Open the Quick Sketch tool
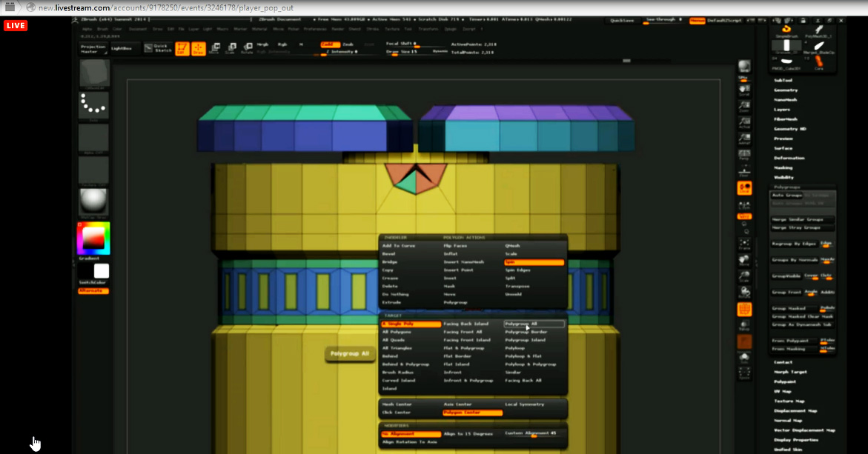This screenshot has width=868, height=454. coord(158,48)
